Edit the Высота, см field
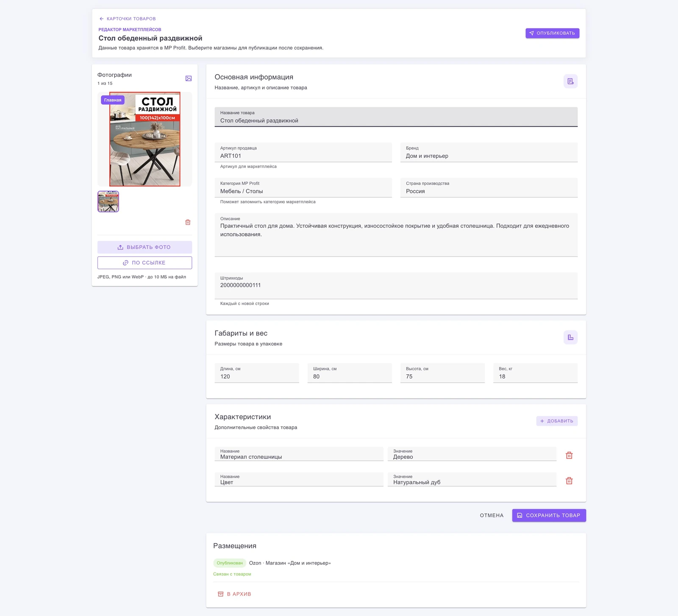This screenshot has height=616, width=678. coord(442,373)
